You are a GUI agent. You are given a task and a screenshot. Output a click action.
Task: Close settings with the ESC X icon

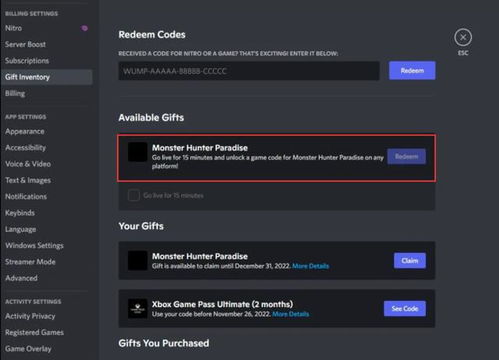(463, 37)
